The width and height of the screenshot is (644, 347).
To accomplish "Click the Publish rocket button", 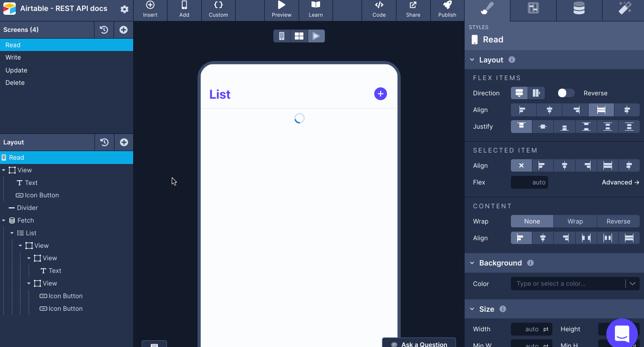I will point(447,10).
